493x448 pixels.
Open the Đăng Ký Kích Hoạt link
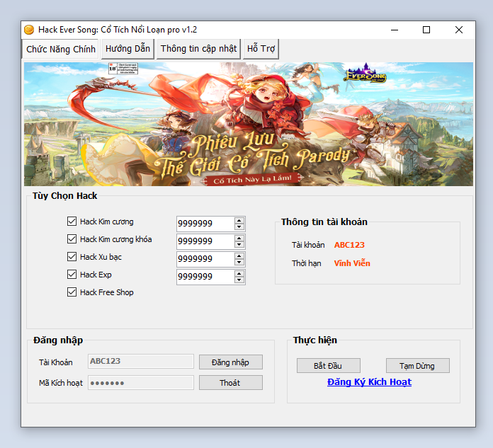(x=369, y=382)
